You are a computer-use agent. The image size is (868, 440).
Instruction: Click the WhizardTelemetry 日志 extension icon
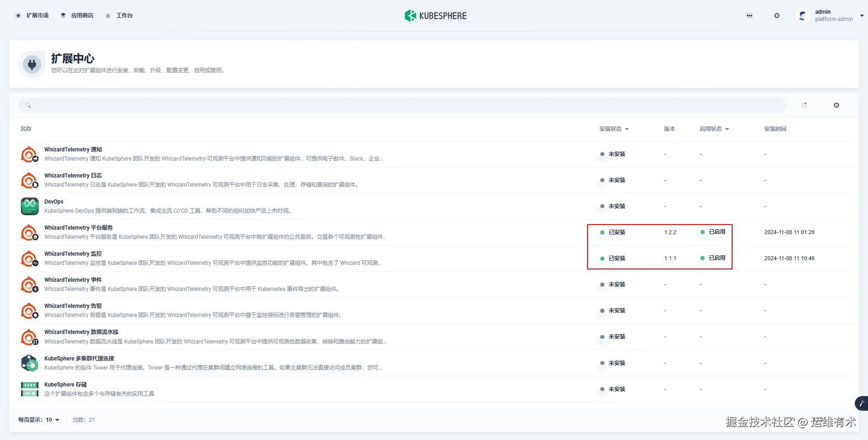(30, 180)
